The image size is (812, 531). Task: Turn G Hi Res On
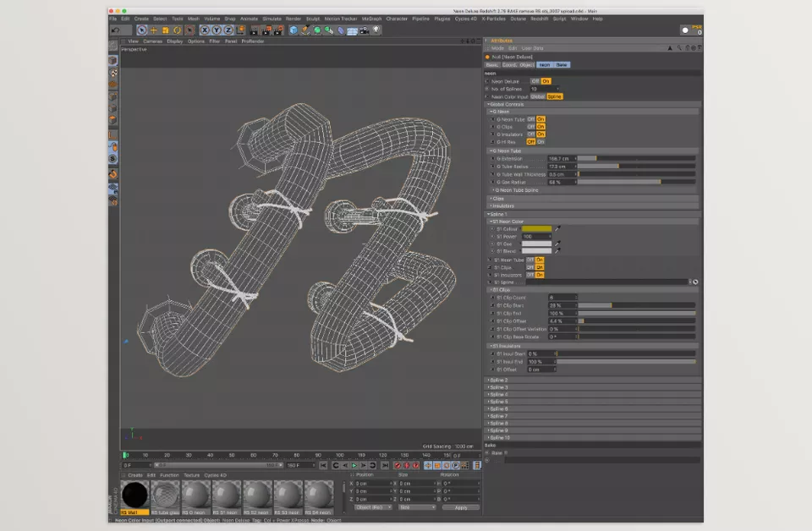[x=540, y=142]
